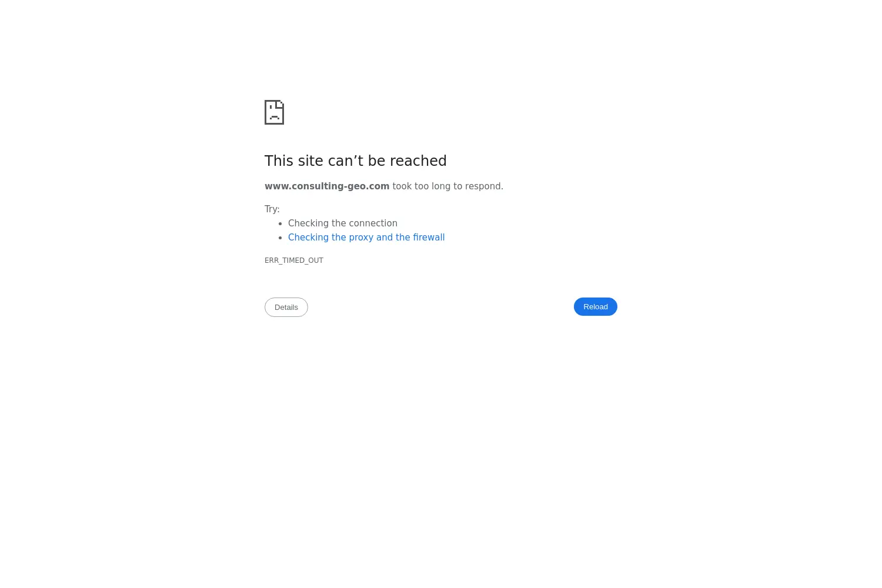
Task: Open the proxy and firewall help link
Action: (366, 238)
